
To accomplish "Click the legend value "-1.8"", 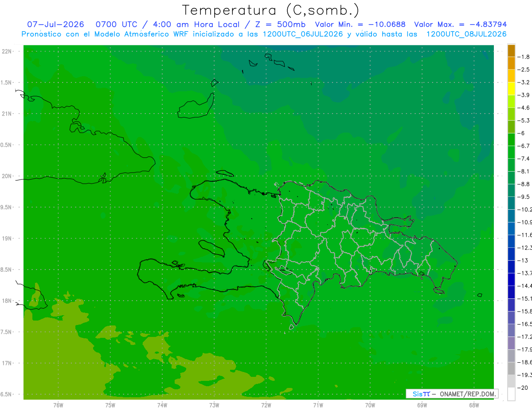I will [x=524, y=57].
